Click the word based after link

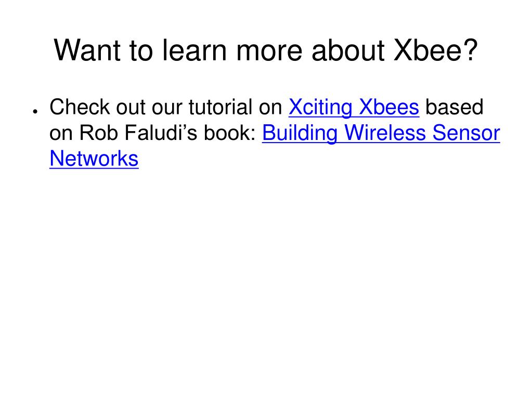click(x=454, y=107)
